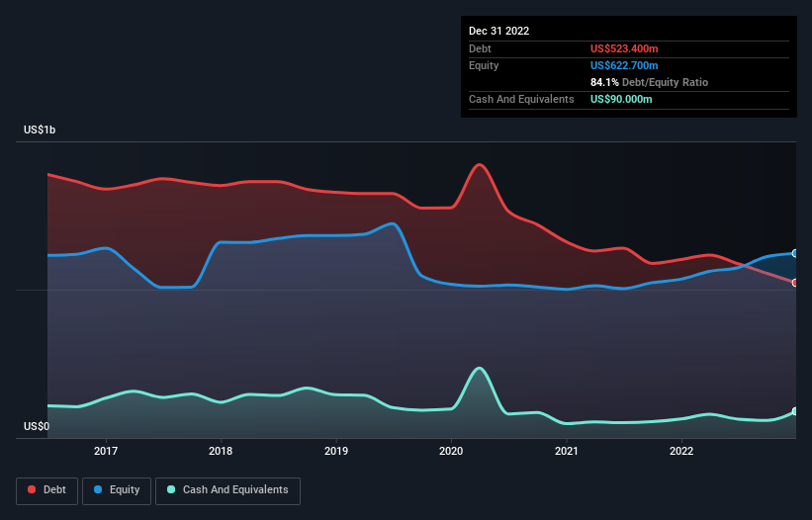Click the 2019 x-axis label
Viewport: 812px width, 520px height.
coord(336,451)
